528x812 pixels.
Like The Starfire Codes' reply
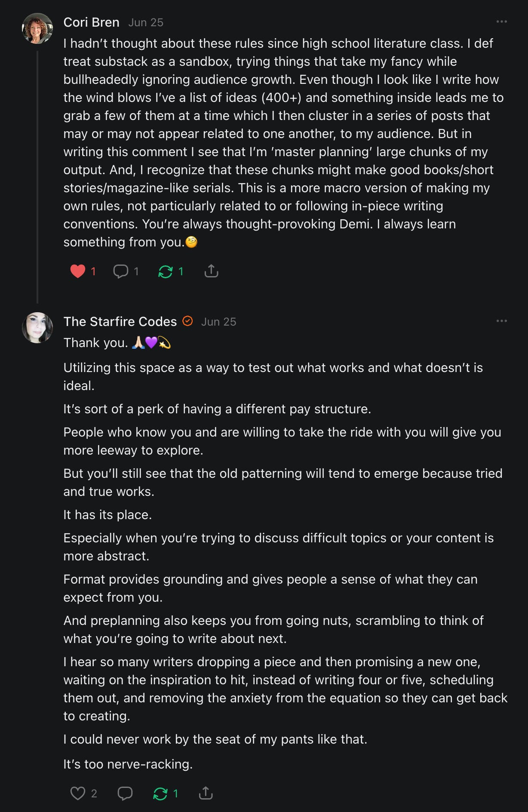coord(78,793)
